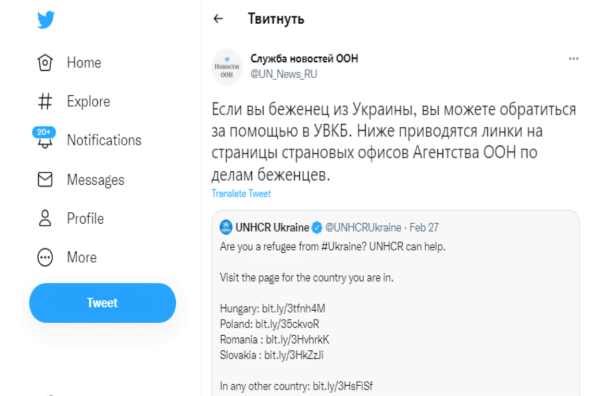The width and height of the screenshot is (590, 396).
Task: Select the Notifications menu label
Action: [104, 140]
